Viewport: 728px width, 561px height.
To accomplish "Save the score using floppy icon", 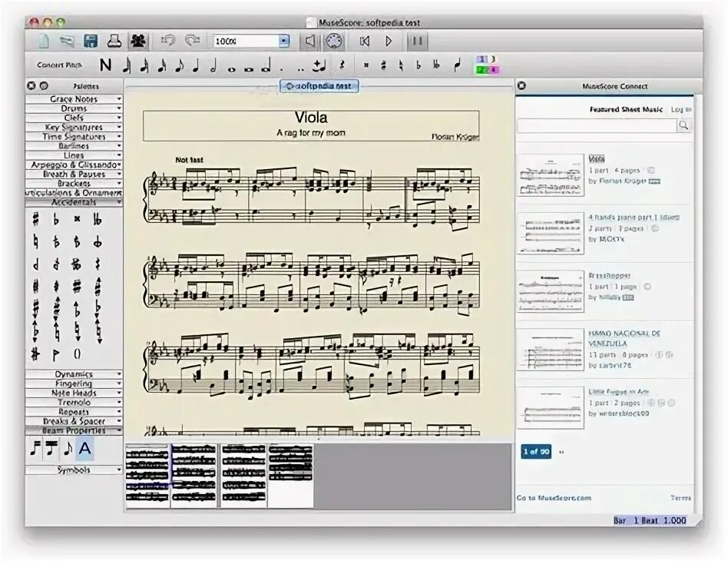I will click(91, 41).
